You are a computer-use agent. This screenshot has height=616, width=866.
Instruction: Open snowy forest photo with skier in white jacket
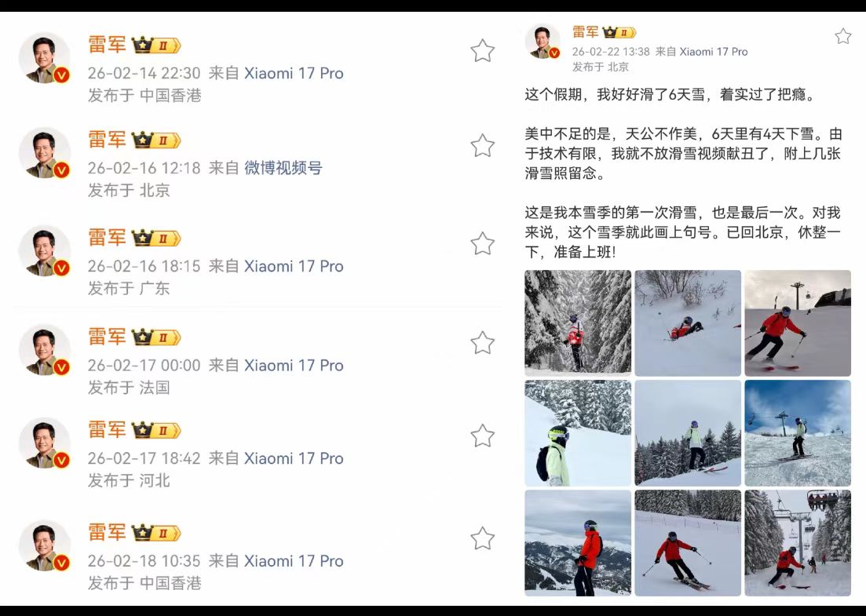pyautogui.click(x=578, y=323)
